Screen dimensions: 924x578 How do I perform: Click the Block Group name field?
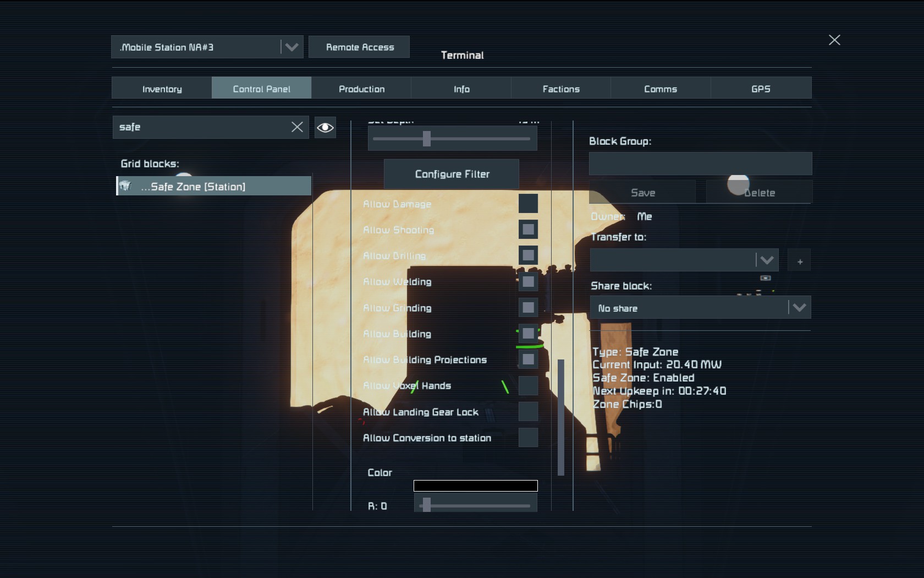700,163
